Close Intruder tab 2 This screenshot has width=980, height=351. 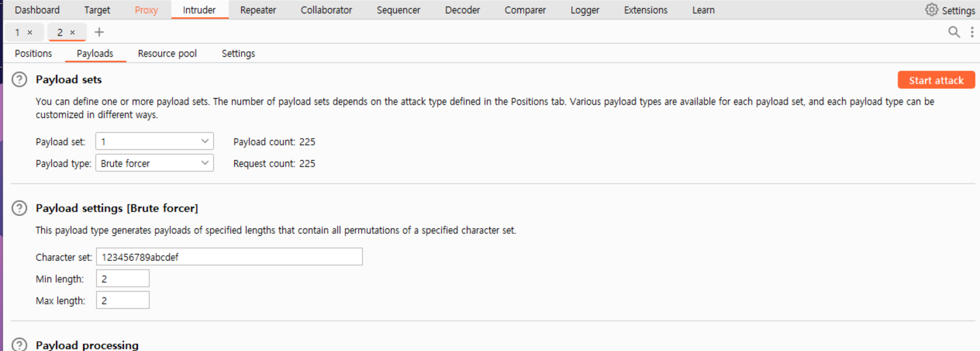(72, 33)
